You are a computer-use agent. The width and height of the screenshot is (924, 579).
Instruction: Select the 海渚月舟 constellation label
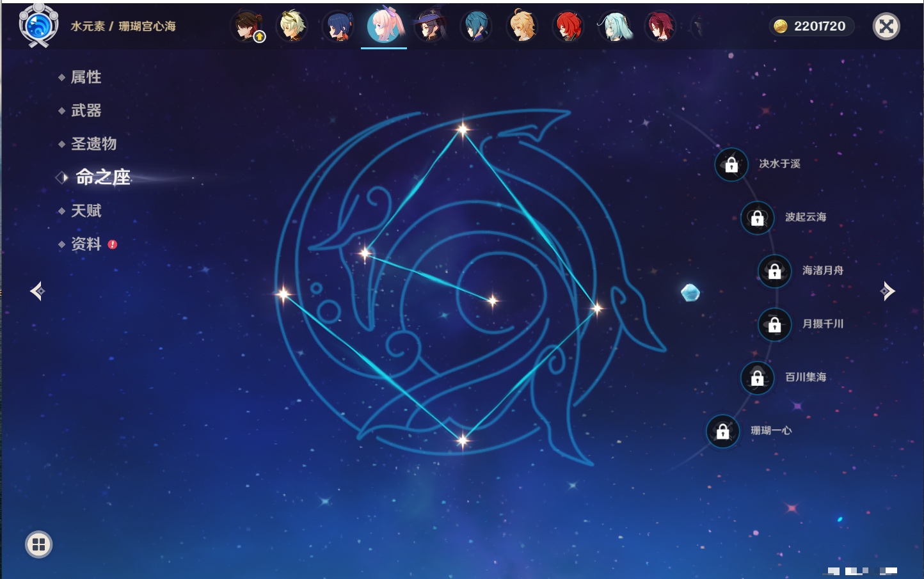click(x=822, y=271)
